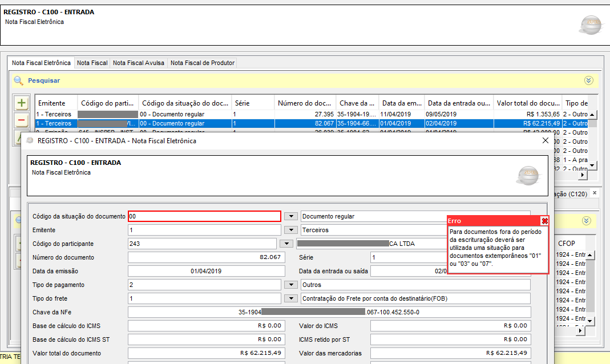Expand the Pesquisar panel with double chevron
Viewport: 610px width, 364px height.
point(588,81)
